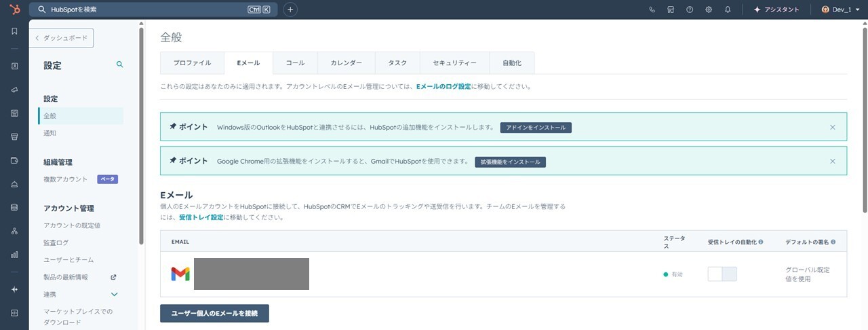This screenshot has height=330, width=868.
Task: Click the EMAIL column header
Action: click(180, 242)
